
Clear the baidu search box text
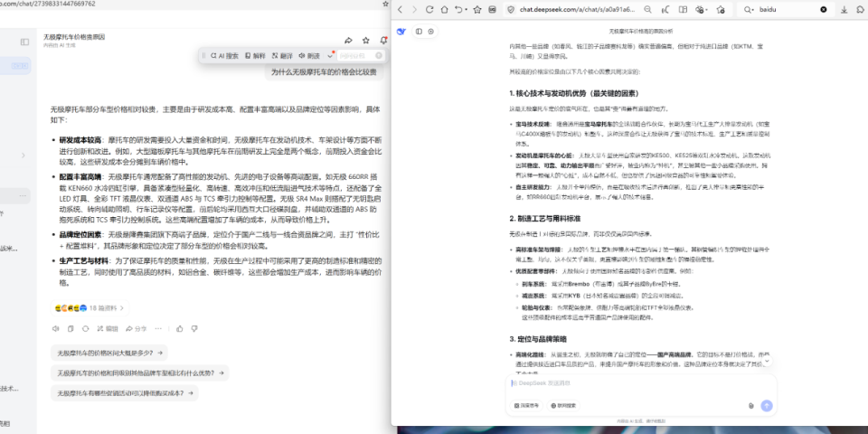coord(823,9)
